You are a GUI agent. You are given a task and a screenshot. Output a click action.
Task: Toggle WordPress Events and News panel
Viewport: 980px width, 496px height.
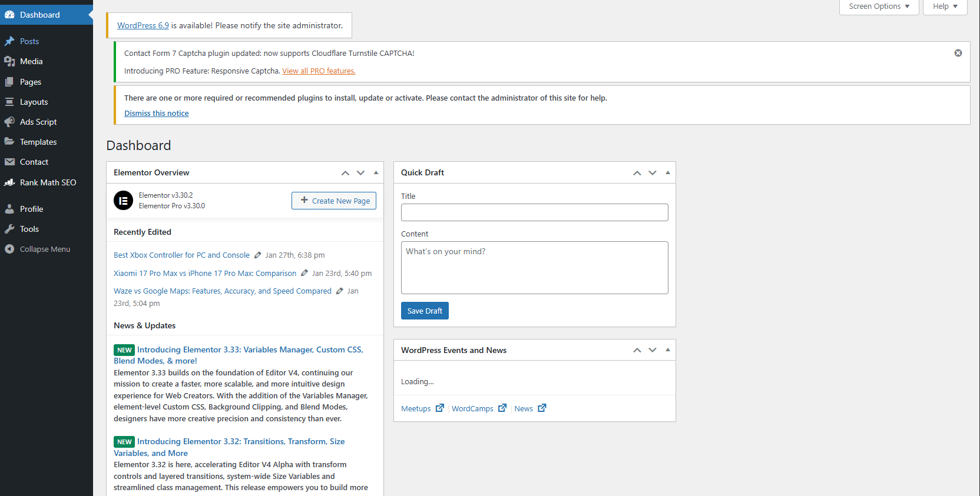667,350
